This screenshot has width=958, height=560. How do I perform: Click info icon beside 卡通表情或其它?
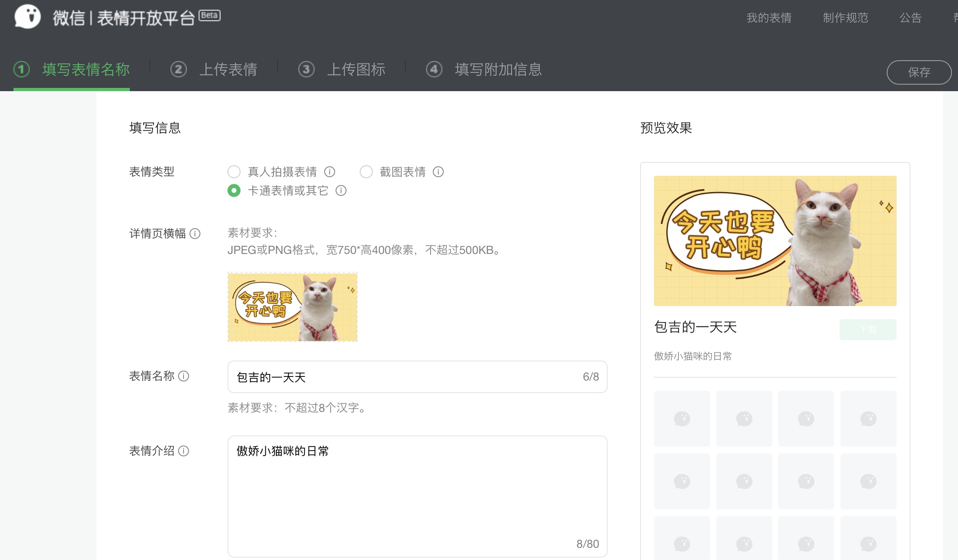(341, 190)
